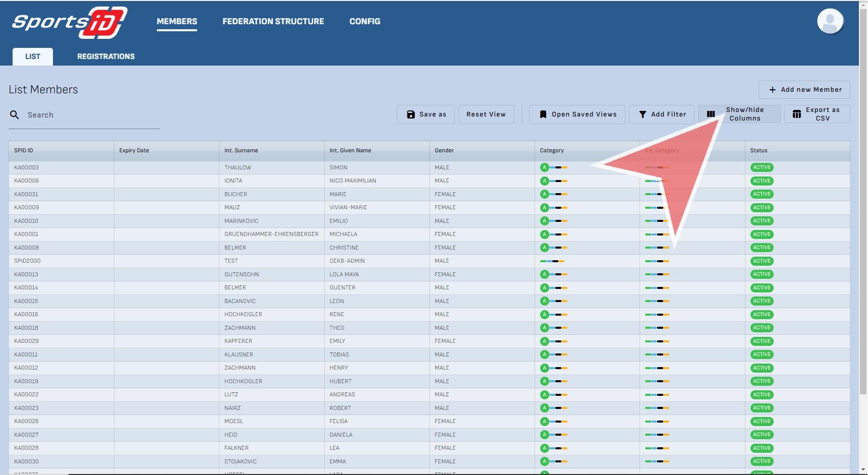
Task: Open the user profile avatar
Action: click(x=830, y=22)
